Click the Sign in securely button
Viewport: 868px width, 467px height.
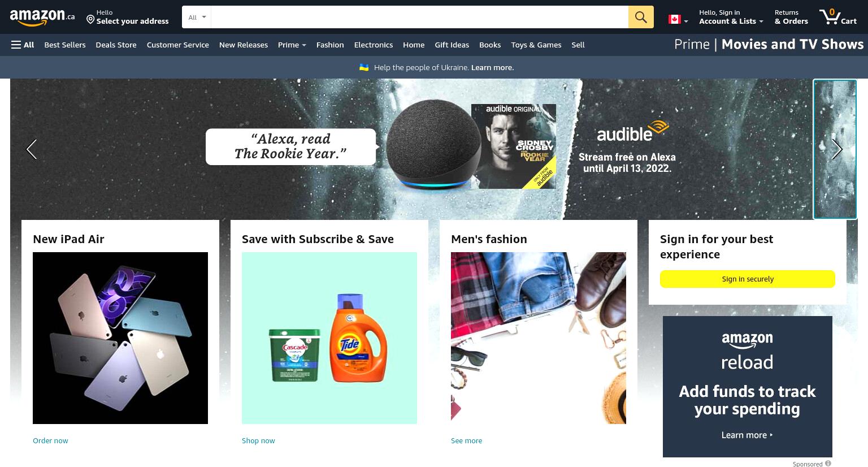pos(747,279)
